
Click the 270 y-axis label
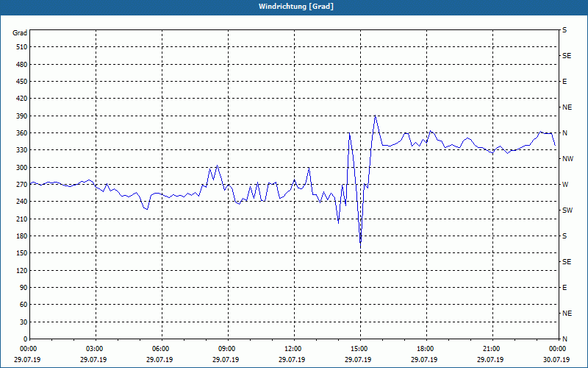21,185
